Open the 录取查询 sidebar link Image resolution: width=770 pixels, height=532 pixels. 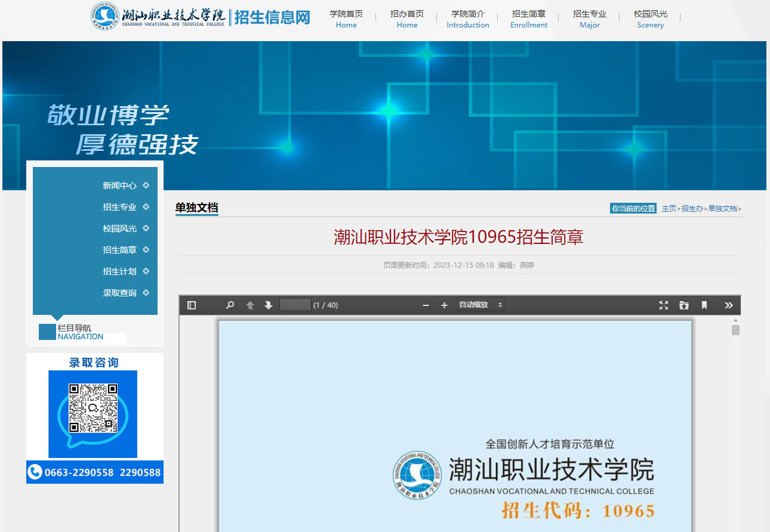tap(119, 292)
